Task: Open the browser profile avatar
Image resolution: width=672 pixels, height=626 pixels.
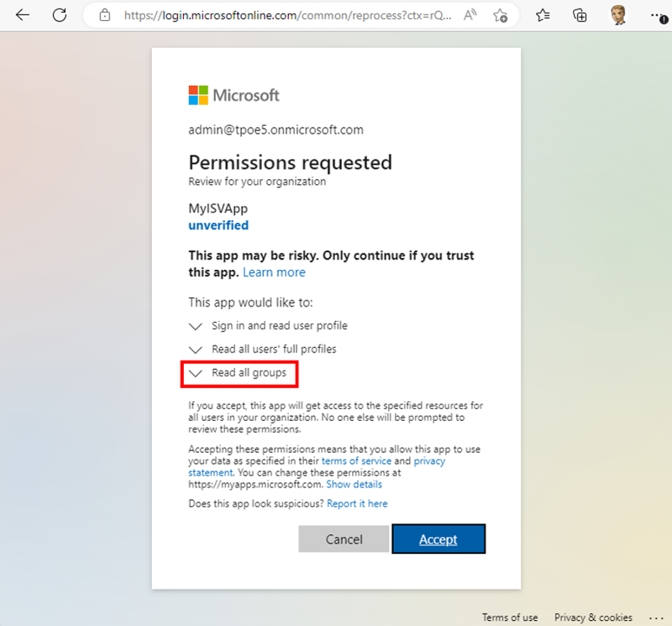Action: (618, 15)
